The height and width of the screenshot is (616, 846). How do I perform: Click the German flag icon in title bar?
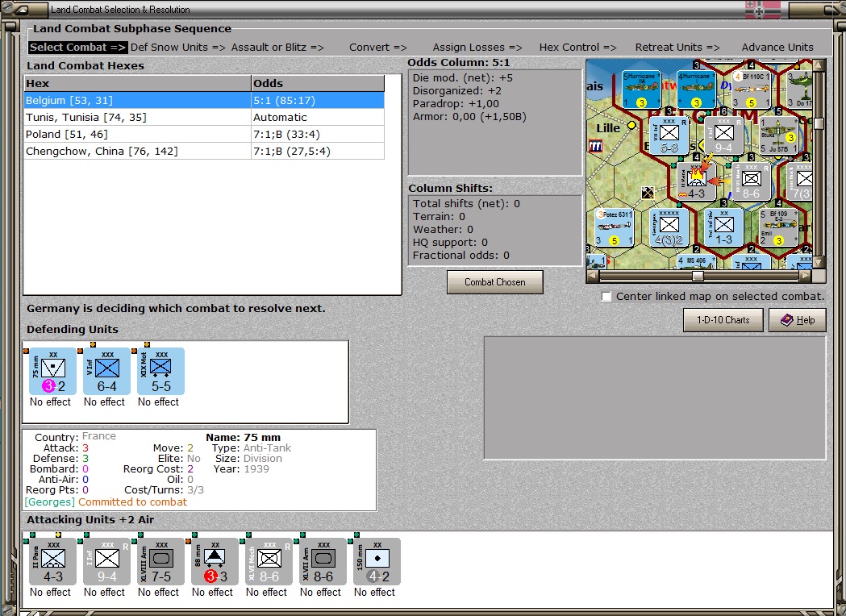click(762, 9)
